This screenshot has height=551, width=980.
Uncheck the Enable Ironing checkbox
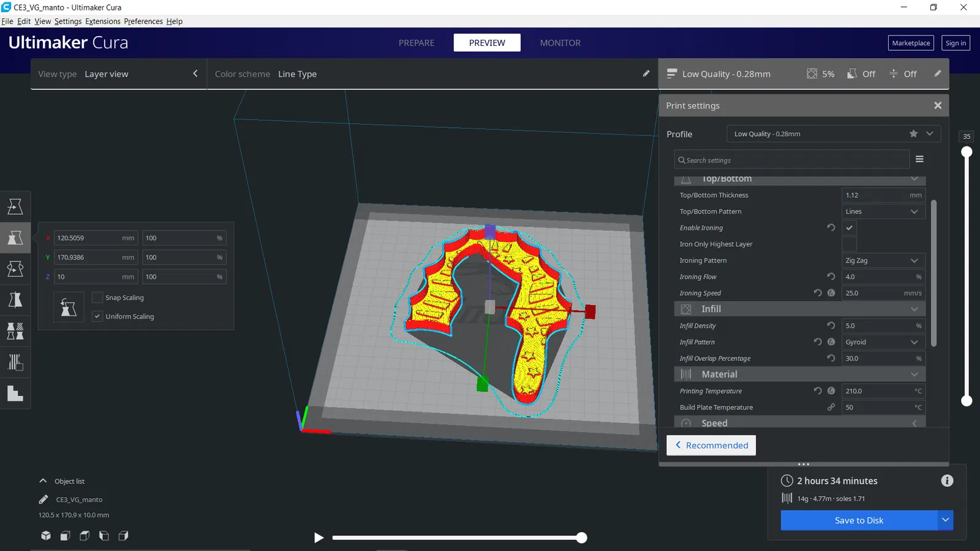[x=849, y=228]
